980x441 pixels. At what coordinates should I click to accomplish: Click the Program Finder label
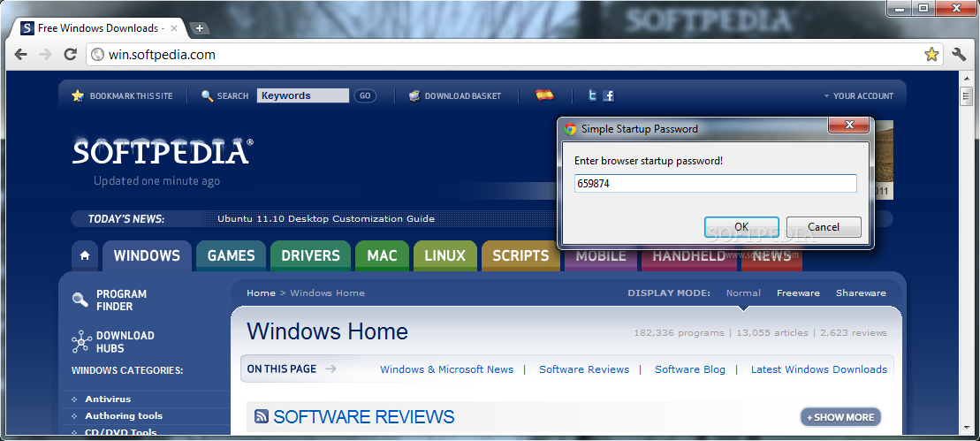(x=121, y=300)
